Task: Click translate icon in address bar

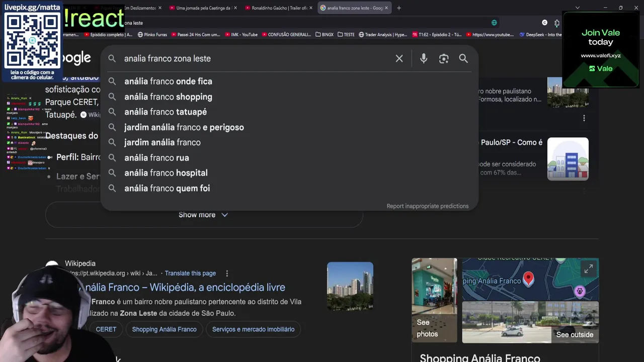Action: coord(494,23)
